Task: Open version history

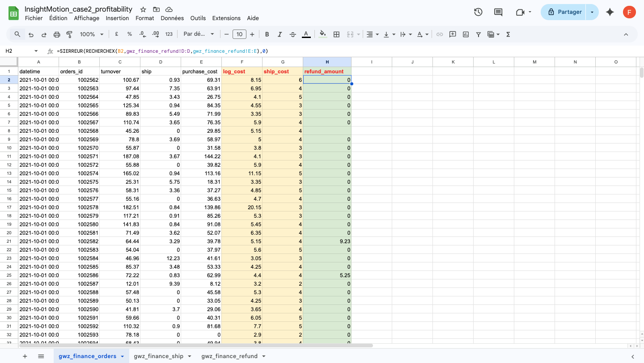Action: coord(478,12)
